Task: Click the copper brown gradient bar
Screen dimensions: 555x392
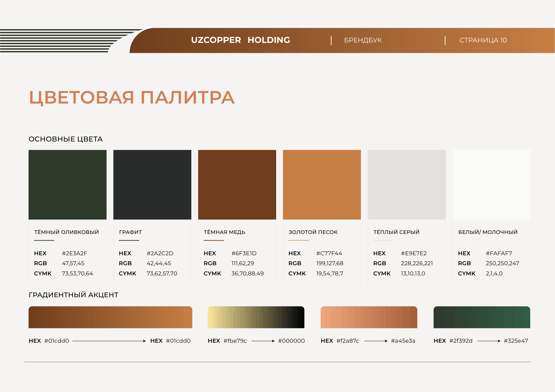Action: pos(111,317)
